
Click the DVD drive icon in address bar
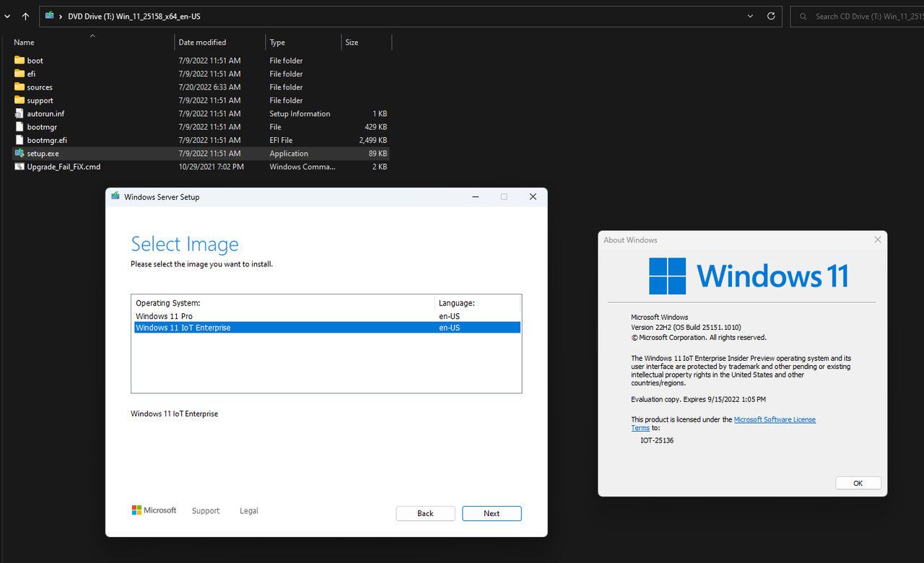click(x=49, y=16)
